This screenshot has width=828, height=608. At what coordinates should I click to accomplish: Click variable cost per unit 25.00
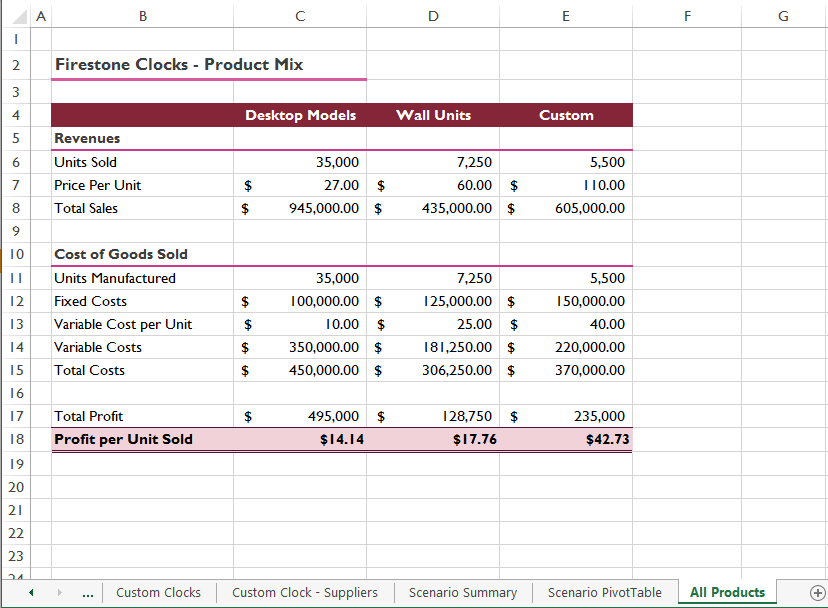pos(433,324)
